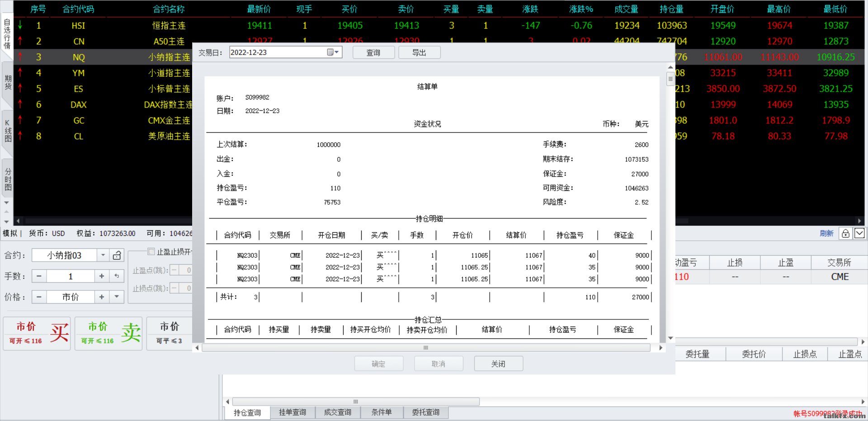Viewport: 868px width, 421px height.
Task: Open the 期货 side tab
Action: (7, 82)
